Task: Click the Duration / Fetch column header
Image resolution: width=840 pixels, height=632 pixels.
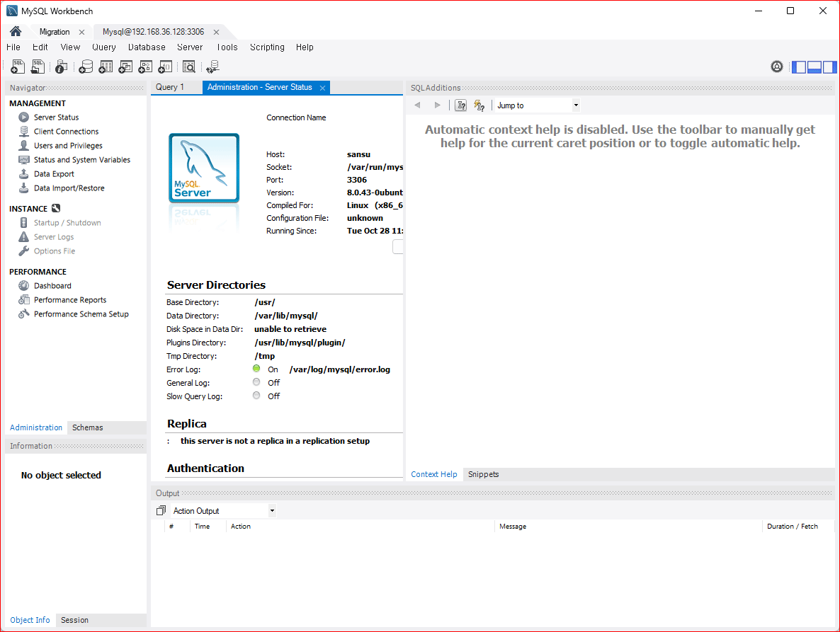Action: 793,526
